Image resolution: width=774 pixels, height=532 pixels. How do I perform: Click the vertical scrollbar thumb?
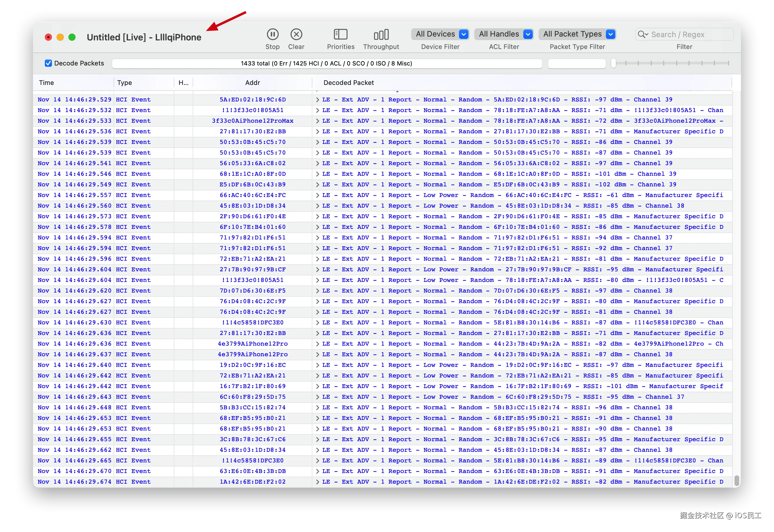736,480
